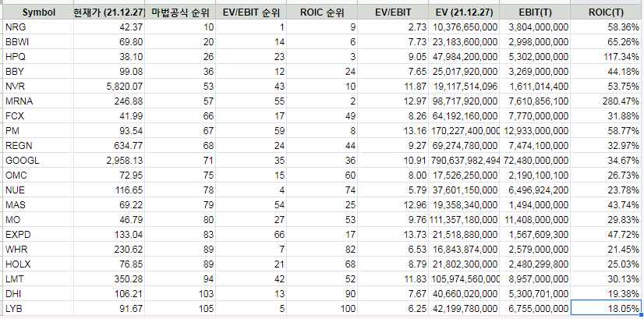The image size is (644, 319).
Task: Select the PM symbol cell
Action: coord(39,131)
